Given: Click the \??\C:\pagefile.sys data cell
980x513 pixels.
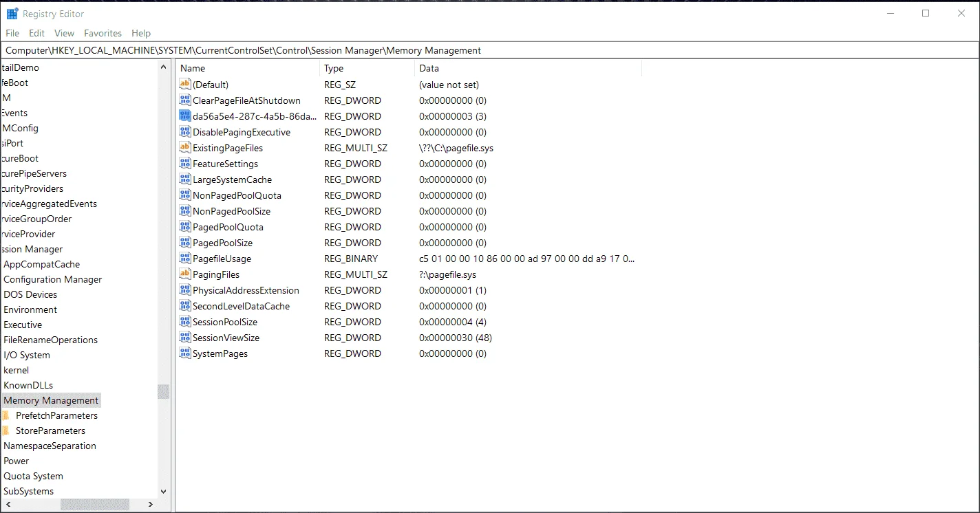Looking at the screenshot, I should [456, 148].
